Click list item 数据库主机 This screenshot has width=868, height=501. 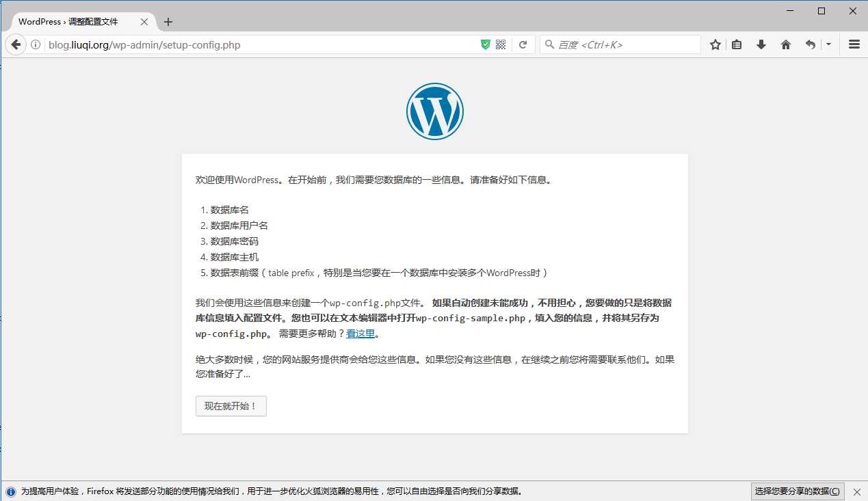235,257
